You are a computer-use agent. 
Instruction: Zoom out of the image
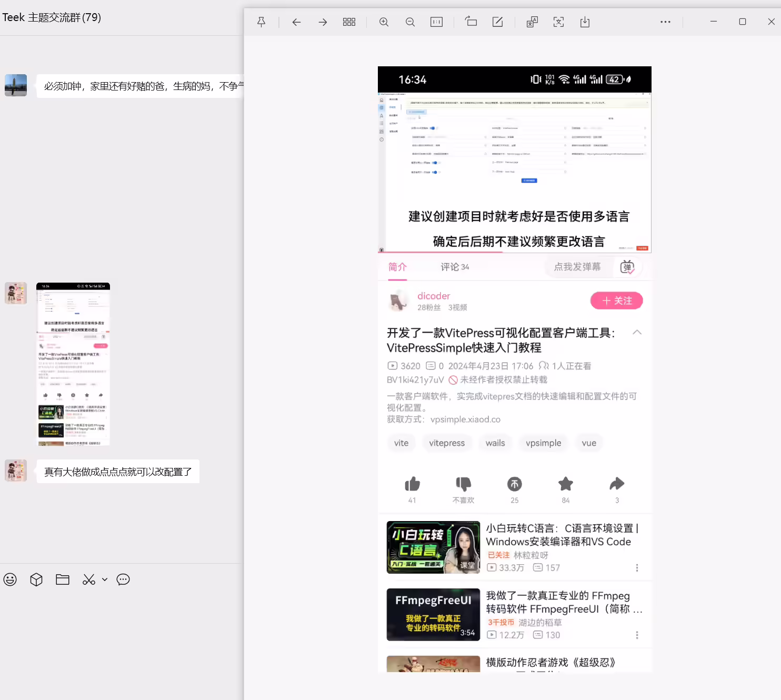pos(410,22)
